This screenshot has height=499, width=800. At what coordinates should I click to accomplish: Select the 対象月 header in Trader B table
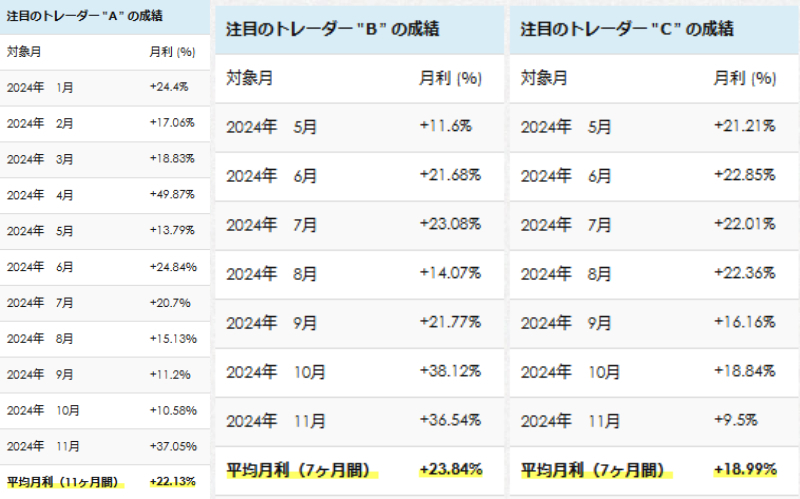[x=249, y=78]
